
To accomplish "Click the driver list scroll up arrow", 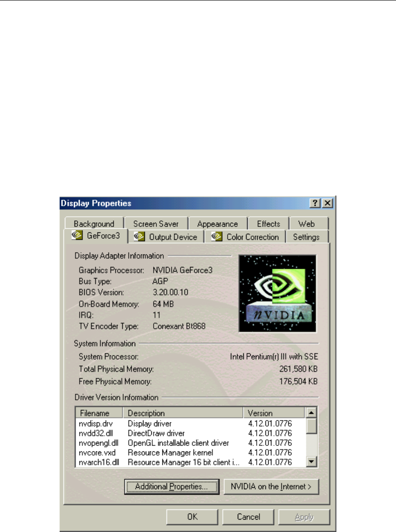I will 311,412.
